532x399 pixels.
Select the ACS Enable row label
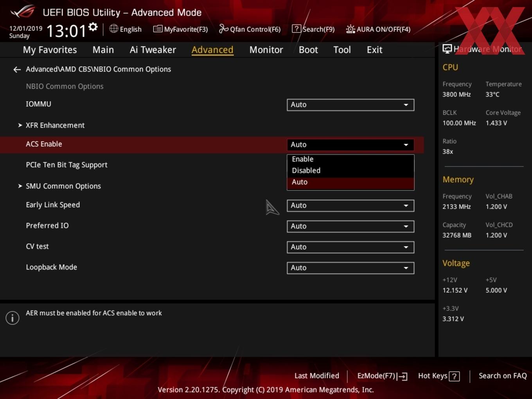pyautogui.click(x=44, y=144)
